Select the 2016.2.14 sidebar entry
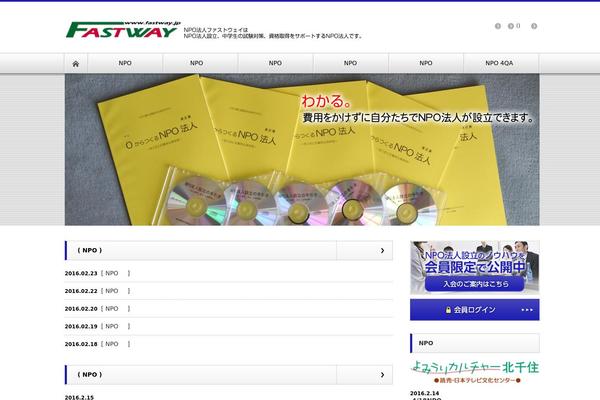This screenshot has height=400, width=600. tap(425, 393)
